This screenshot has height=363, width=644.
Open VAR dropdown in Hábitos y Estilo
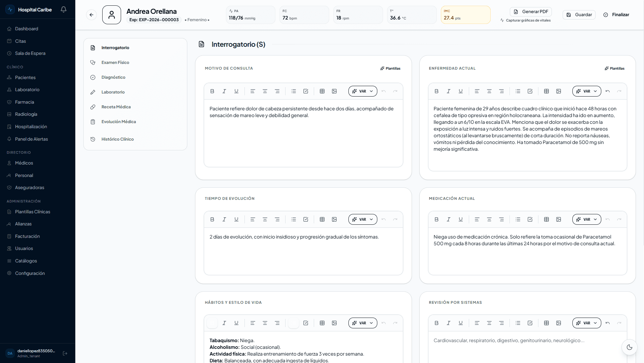coord(363,323)
